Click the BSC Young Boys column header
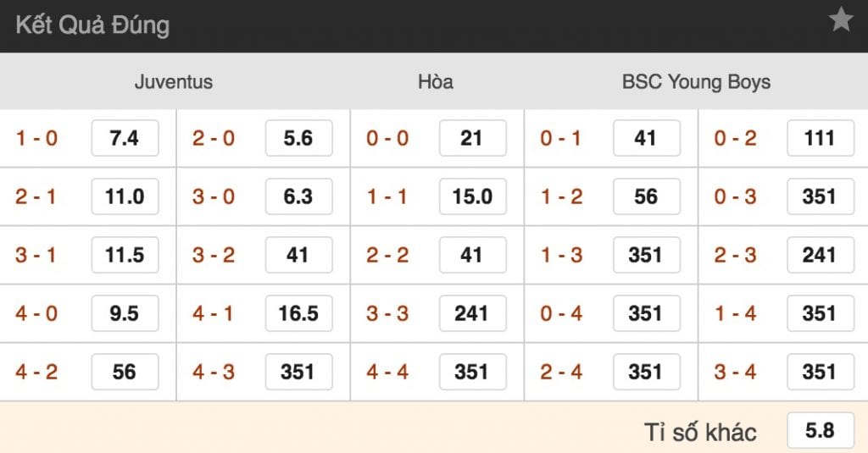868x453 pixels. pos(696,82)
